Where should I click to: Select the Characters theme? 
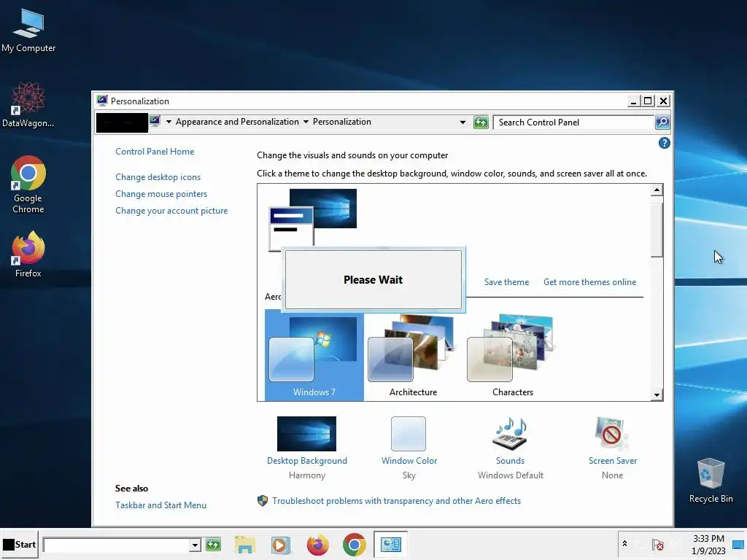pyautogui.click(x=513, y=356)
